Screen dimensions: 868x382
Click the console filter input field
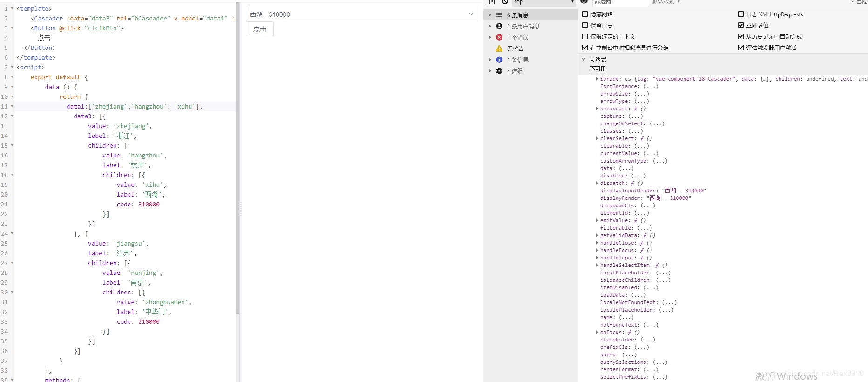point(620,2)
